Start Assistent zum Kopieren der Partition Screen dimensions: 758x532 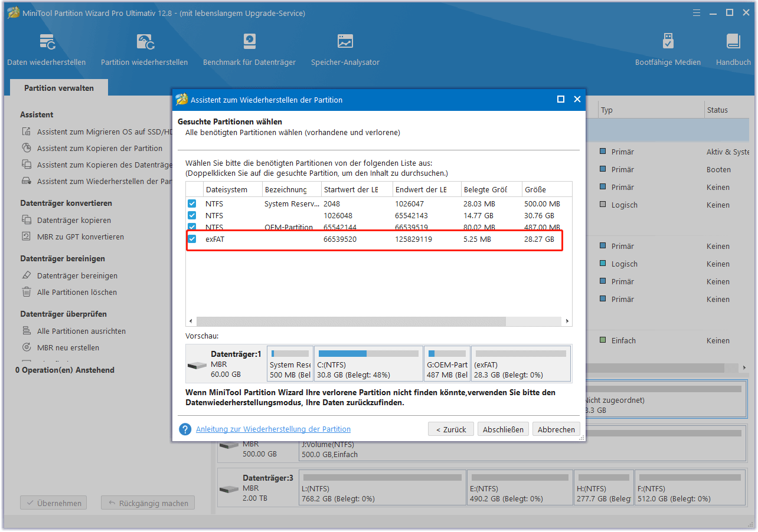click(92, 149)
